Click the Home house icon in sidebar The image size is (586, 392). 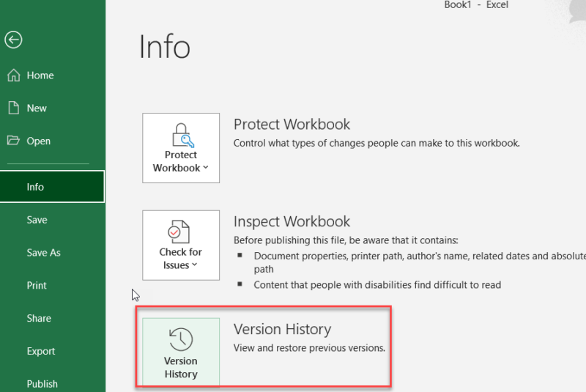tap(13, 75)
